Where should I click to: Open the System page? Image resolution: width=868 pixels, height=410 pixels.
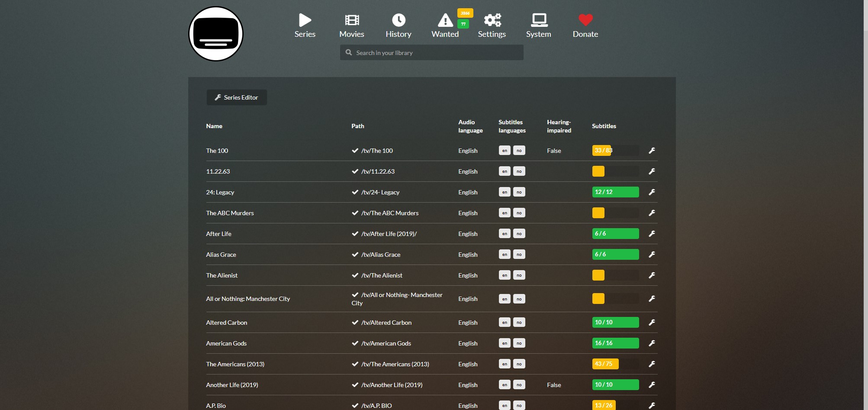pyautogui.click(x=538, y=26)
